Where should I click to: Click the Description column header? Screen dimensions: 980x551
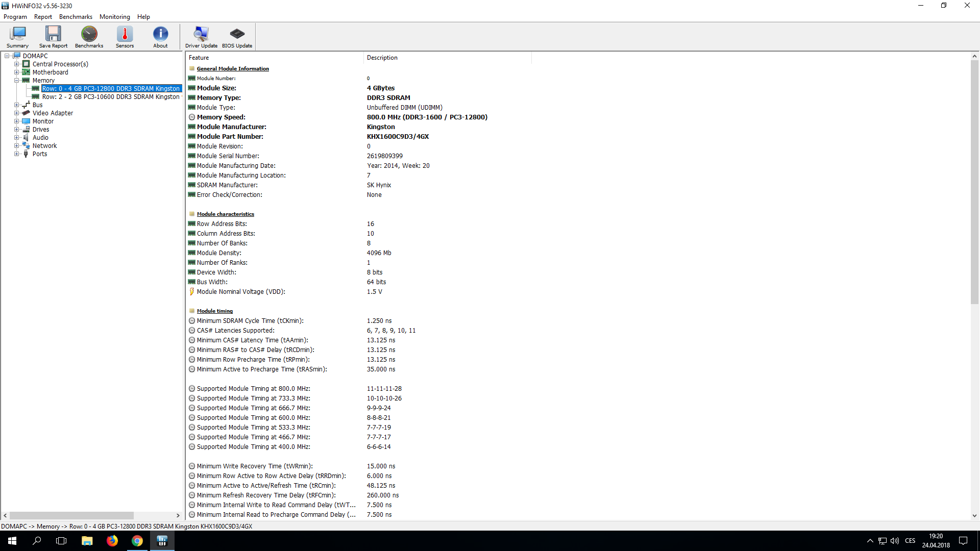[x=382, y=58]
